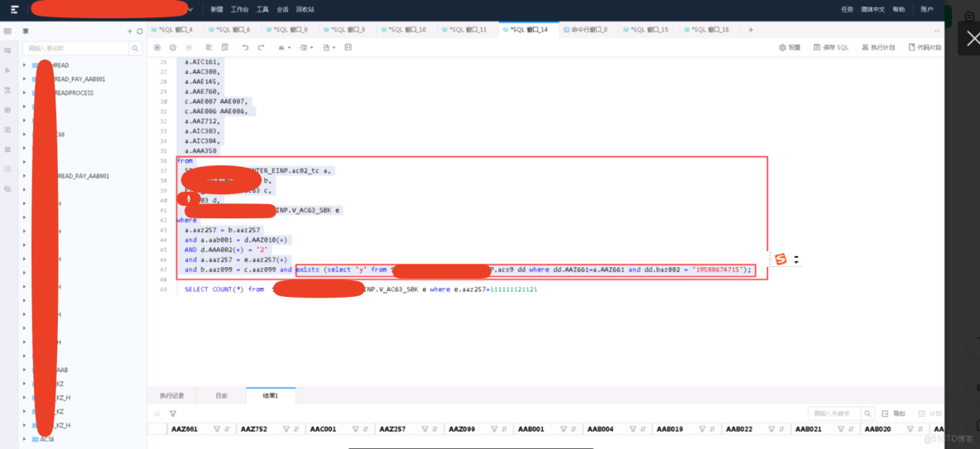
Task: Open the execution plan
Action: pos(878,47)
